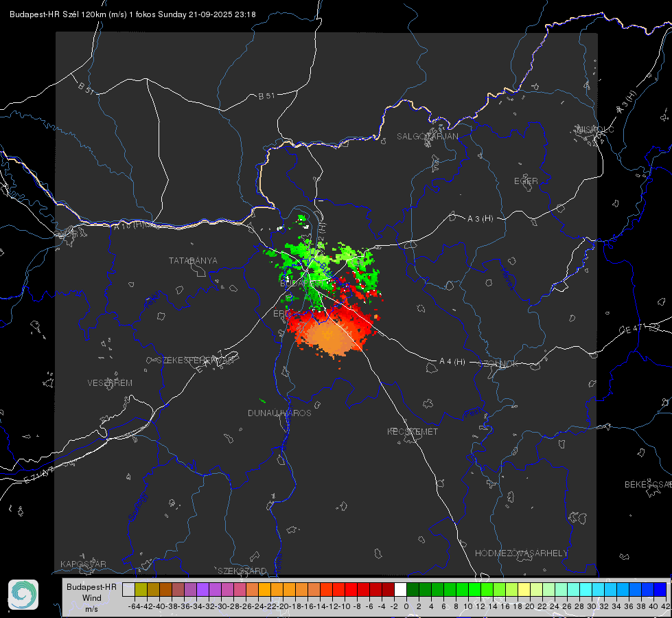The image size is (672, 618).
Task: Click the 'A 4 (H)' road label
Action: [x=452, y=362]
